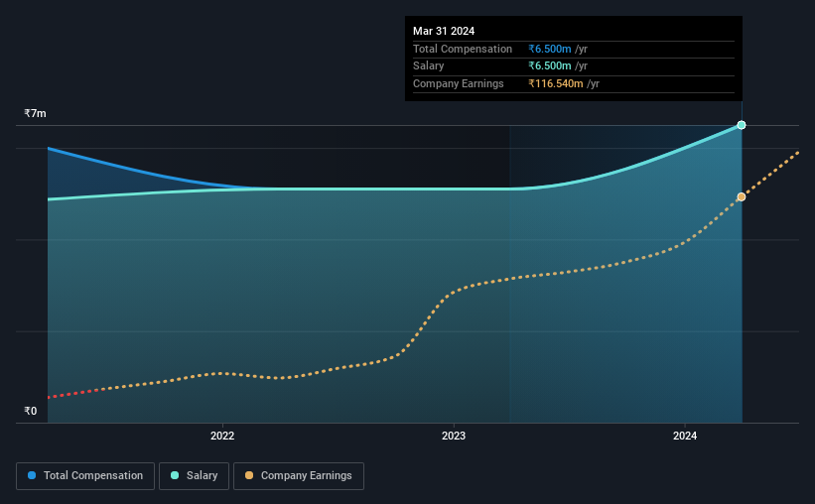Screen dimensions: 815x504
Task: Click the orange Company Earnings legend dot
Action: pyautogui.click(x=249, y=475)
